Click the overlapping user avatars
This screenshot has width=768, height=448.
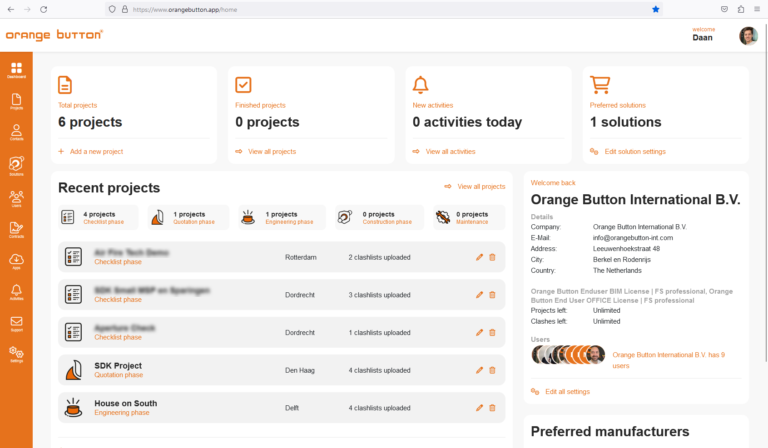click(x=568, y=354)
